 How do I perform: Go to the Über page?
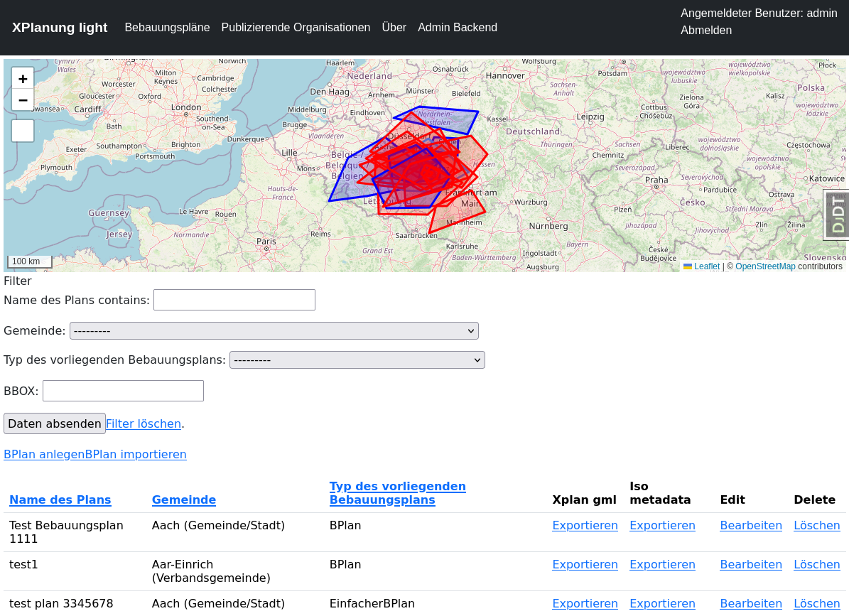click(x=394, y=28)
